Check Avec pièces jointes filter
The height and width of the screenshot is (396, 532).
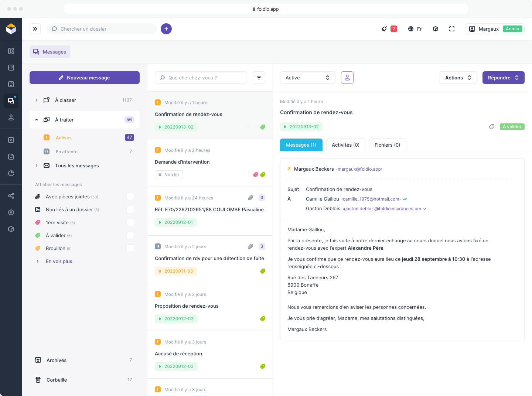coord(130,197)
